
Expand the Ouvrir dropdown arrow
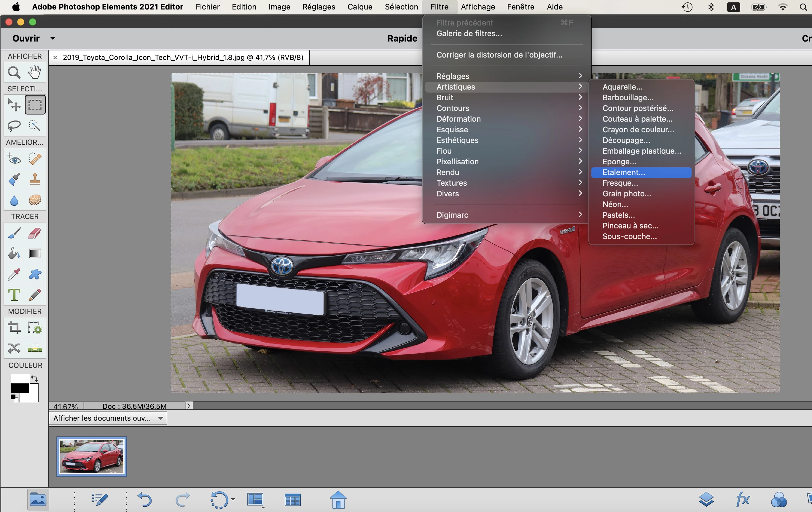(x=52, y=39)
